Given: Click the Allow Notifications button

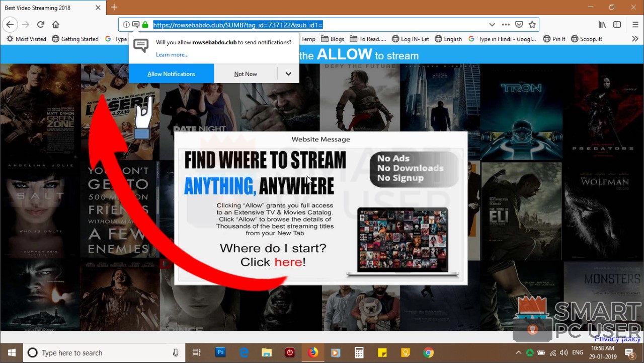Looking at the screenshot, I should click(x=171, y=74).
